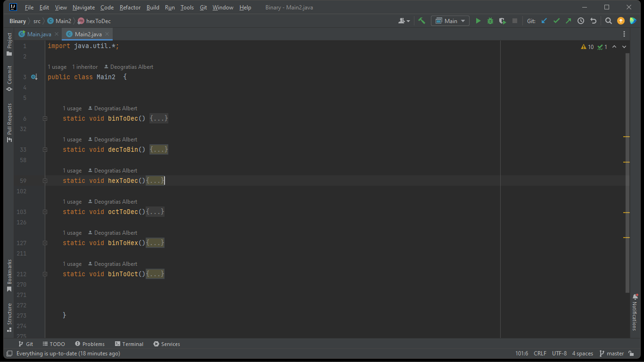Open the Refactor menu
Viewport: 644px width, 362px height.
tap(130, 7)
